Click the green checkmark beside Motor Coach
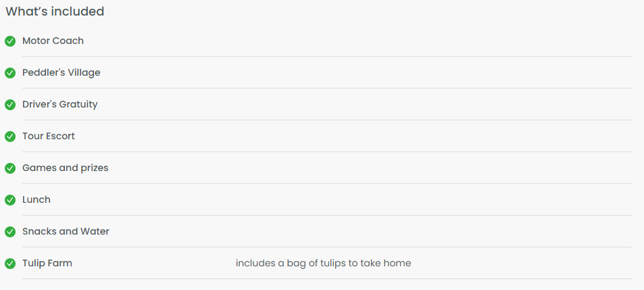This screenshot has width=644, height=290. tap(10, 41)
